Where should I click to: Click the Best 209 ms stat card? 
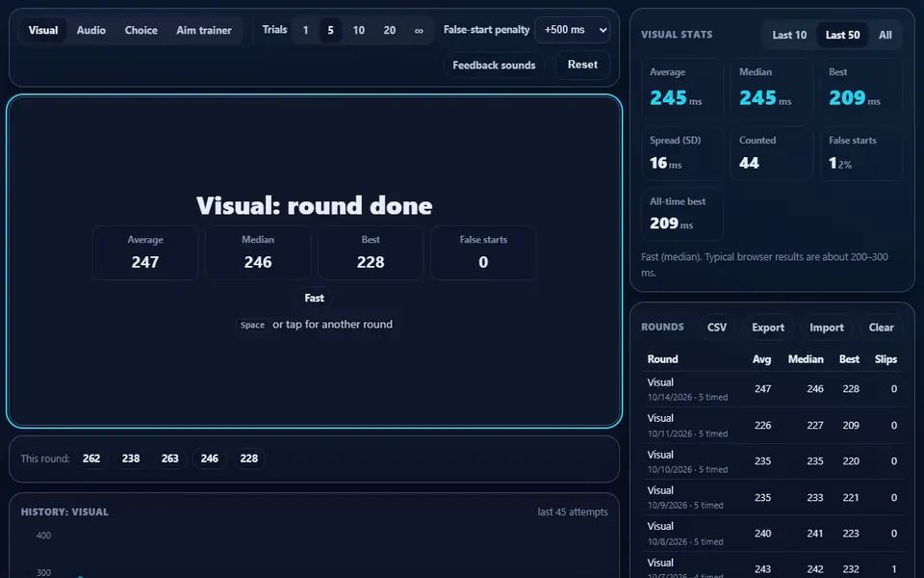click(860, 88)
